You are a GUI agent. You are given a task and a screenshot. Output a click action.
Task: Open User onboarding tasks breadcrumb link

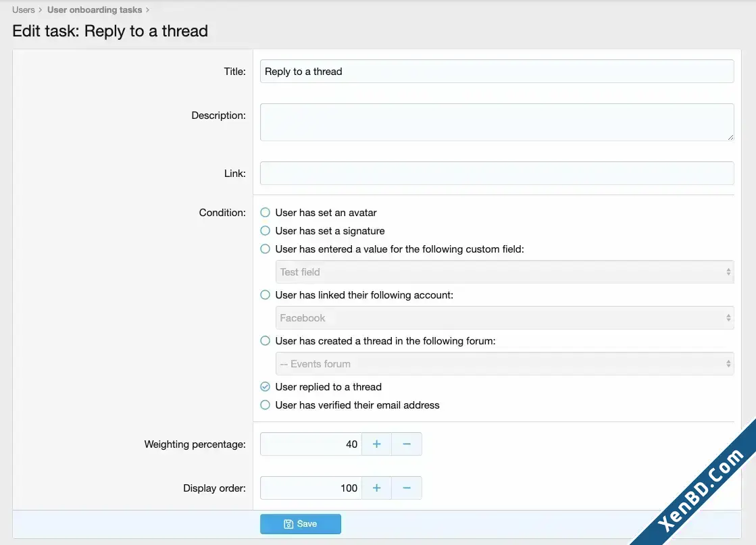click(95, 9)
